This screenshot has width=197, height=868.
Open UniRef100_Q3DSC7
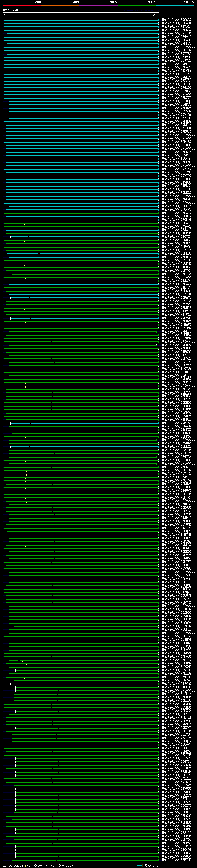[x=177, y=393]
